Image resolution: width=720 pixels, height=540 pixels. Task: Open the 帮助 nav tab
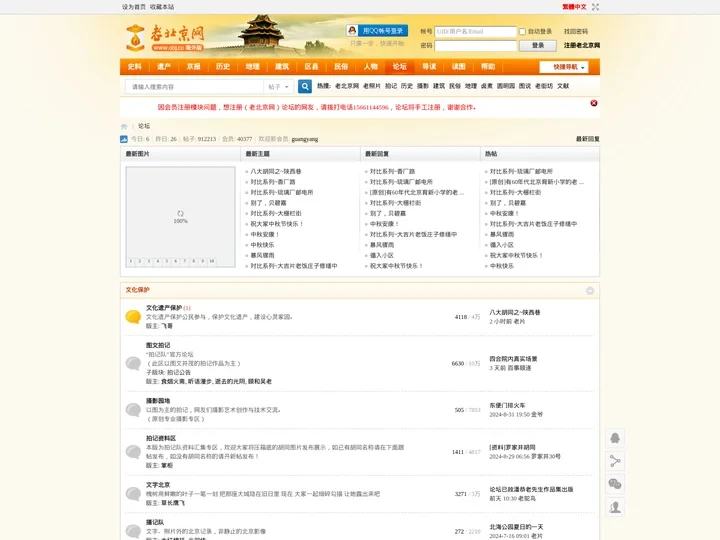[488, 67]
